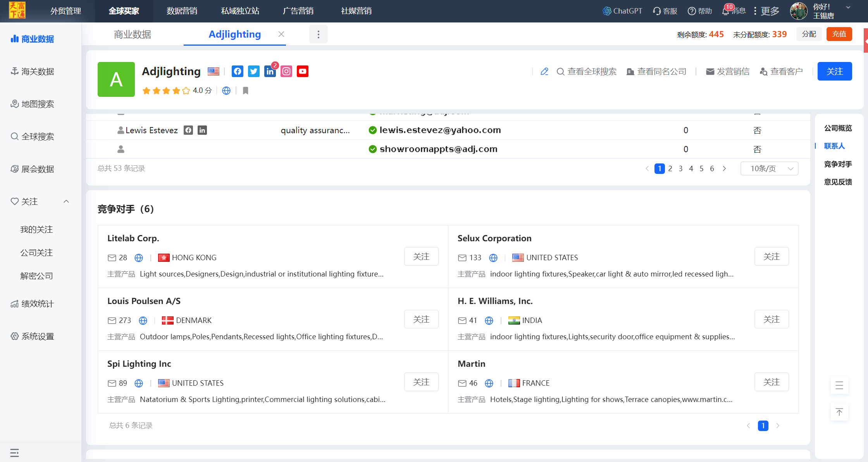The image size is (868, 462).
Task: Open the 广告营销 top menu
Action: 298,11
